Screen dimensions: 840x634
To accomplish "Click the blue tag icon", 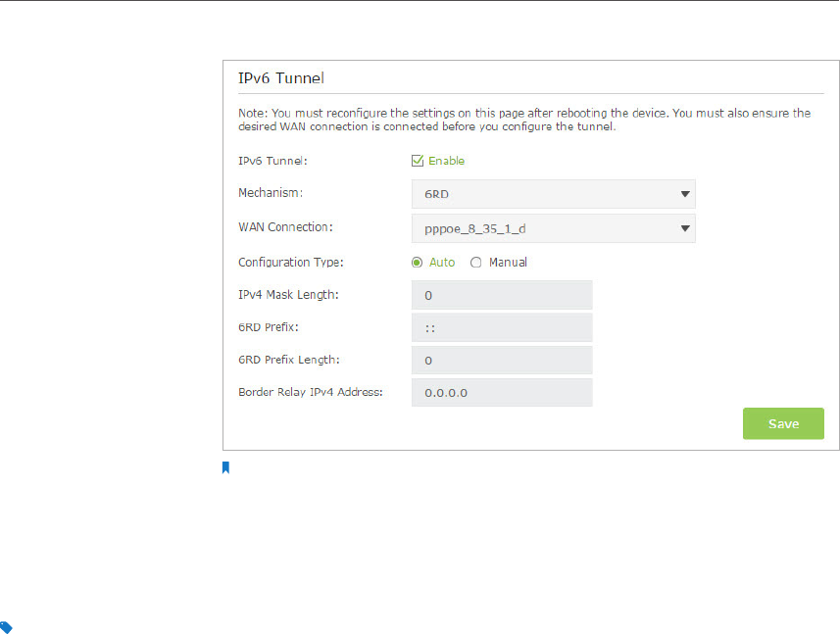I will point(6,627).
